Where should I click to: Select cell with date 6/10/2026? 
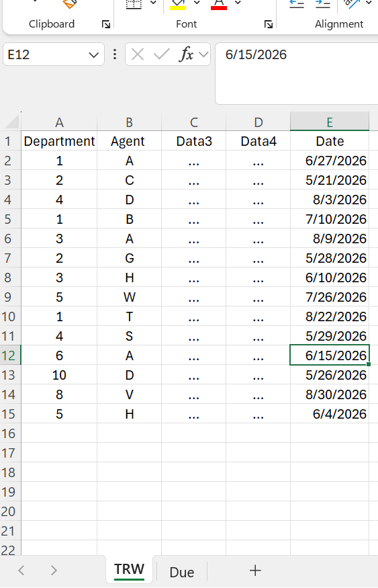point(330,278)
